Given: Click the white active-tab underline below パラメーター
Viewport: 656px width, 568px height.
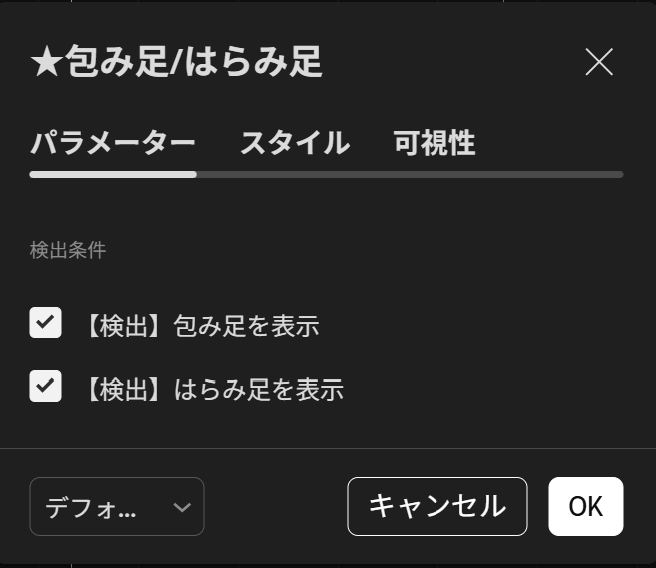Looking at the screenshot, I should 112,174.
